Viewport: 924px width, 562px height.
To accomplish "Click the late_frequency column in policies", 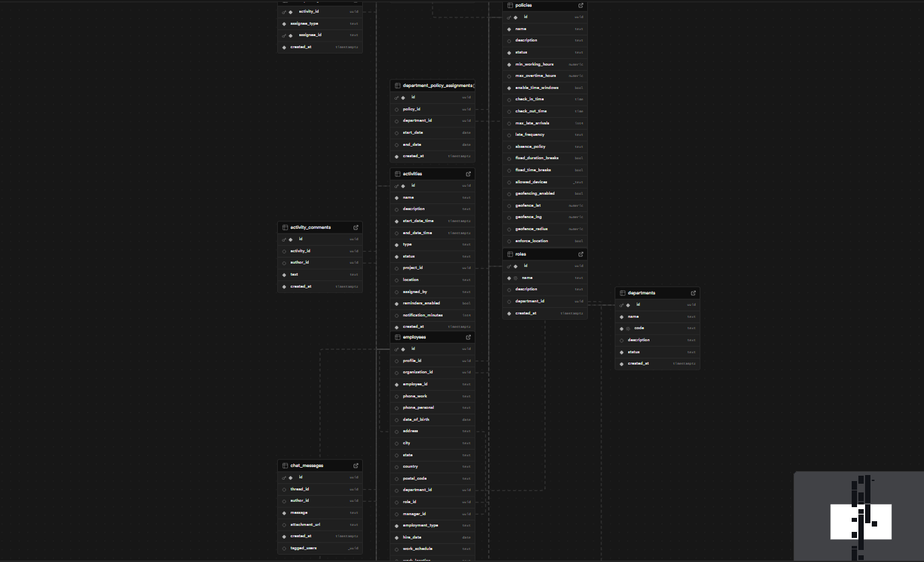I will point(545,134).
